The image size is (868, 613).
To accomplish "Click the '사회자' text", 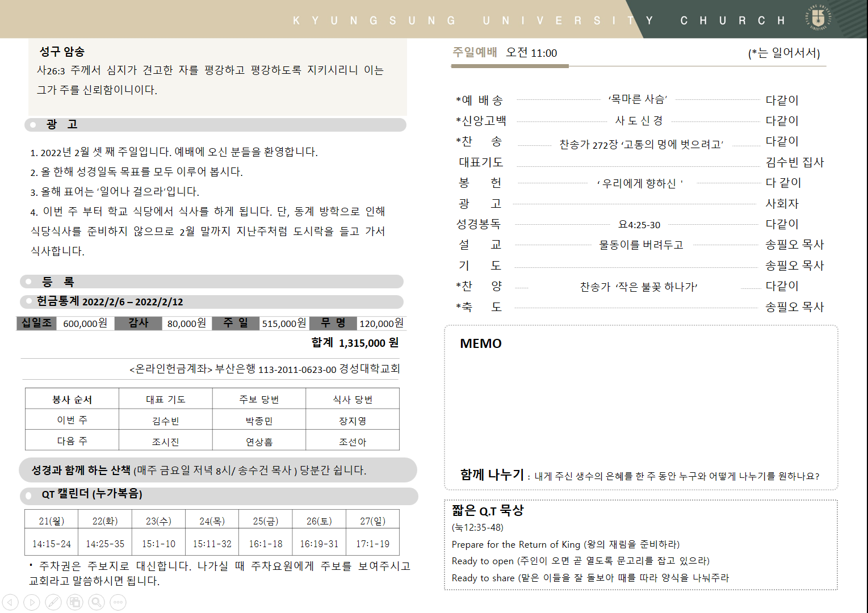I will pyautogui.click(x=782, y=203).
